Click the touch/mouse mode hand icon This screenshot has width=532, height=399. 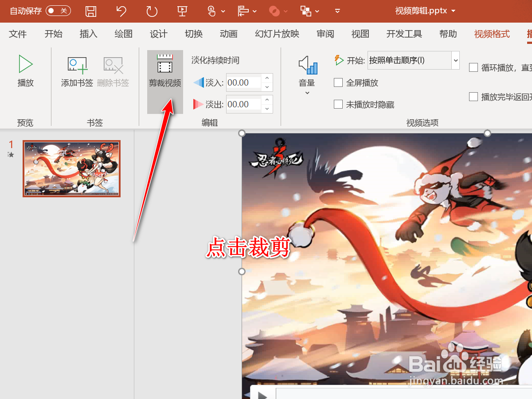[212, 11]
